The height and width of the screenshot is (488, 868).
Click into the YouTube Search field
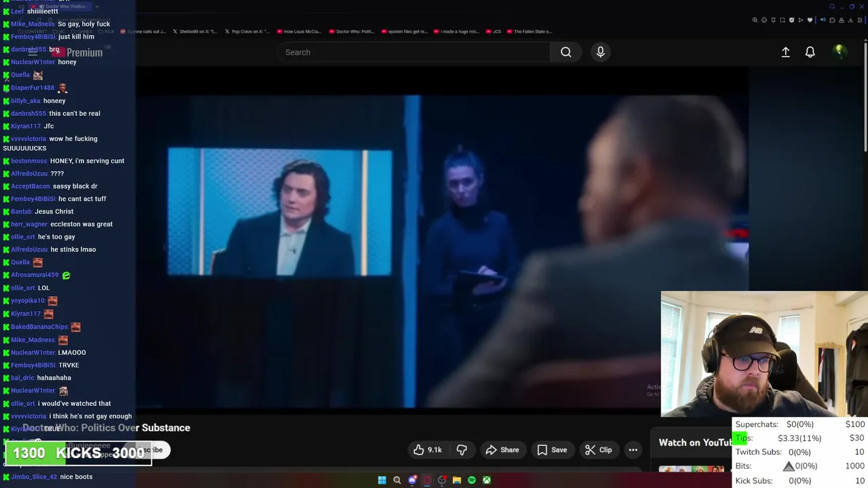[414, 52]
